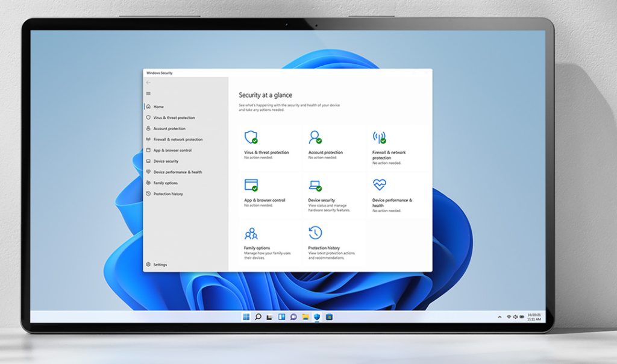Open the volume control in the system tray
The width and height of the screenshot is (617, 364).
tap(515, 316)
